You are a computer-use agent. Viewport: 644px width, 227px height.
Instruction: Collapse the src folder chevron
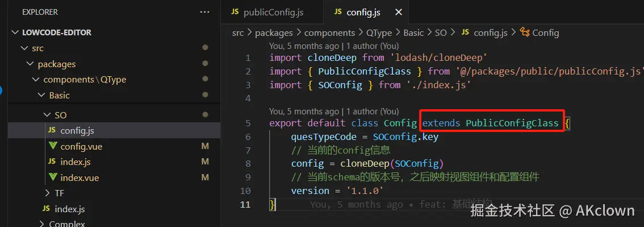pyautogui.click(x=24, y=48)
